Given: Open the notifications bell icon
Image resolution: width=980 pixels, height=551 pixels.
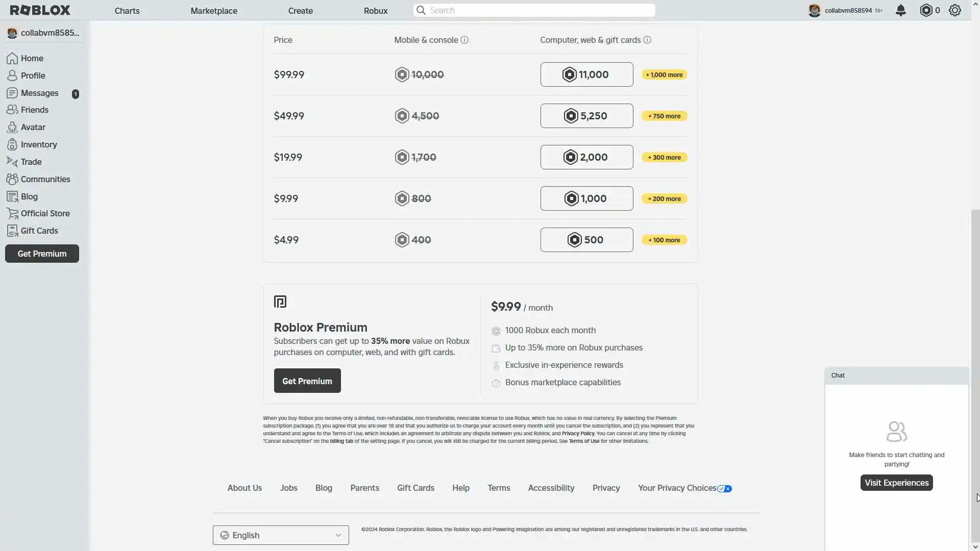Looking at the screenshot, I should point(900,10).
